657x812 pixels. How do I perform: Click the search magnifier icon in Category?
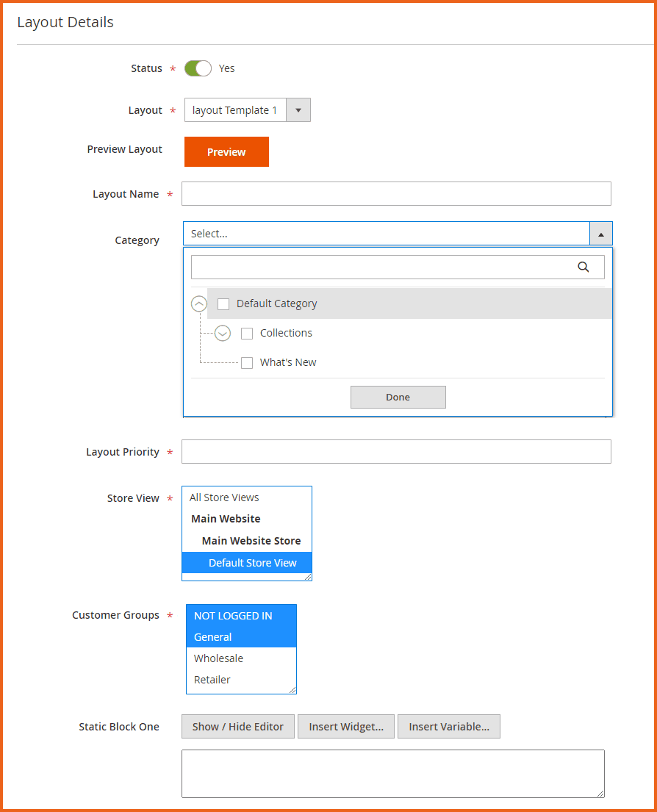[584, 267]
